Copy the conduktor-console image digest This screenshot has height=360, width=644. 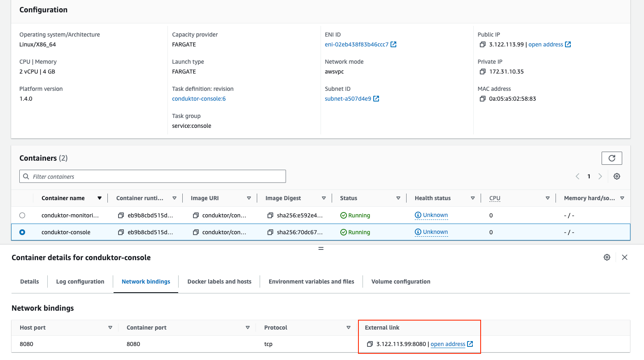[270, 232]
